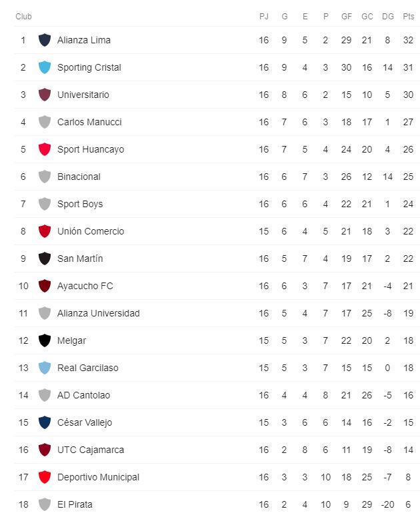Click the Club column header

[x=23, y=16]
